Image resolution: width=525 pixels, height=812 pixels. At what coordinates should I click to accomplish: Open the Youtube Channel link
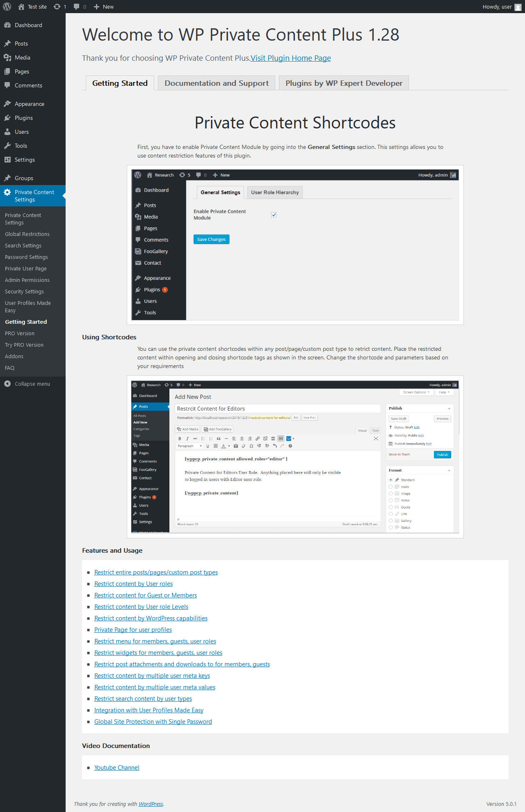click(117, 767)
